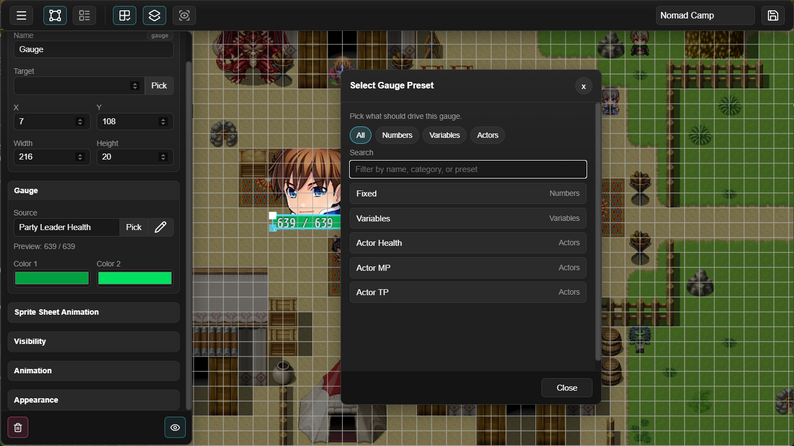Click Pick button next to Target
Screen dimensions: 794x446
[159, 86]
